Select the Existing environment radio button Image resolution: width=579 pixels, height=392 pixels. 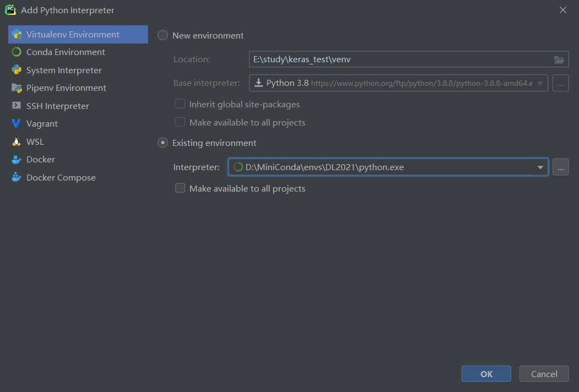pyautogui.click(x=163, y=143)
